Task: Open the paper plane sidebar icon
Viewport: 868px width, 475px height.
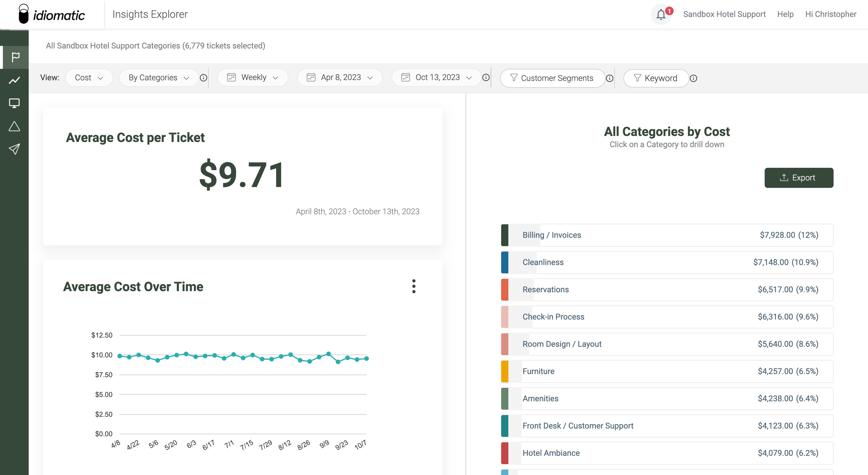Action: tap(14, 149)
